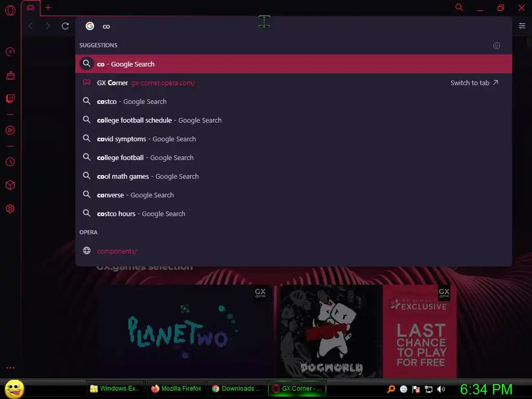Click the orange search tray icon

tap(391, 389)
